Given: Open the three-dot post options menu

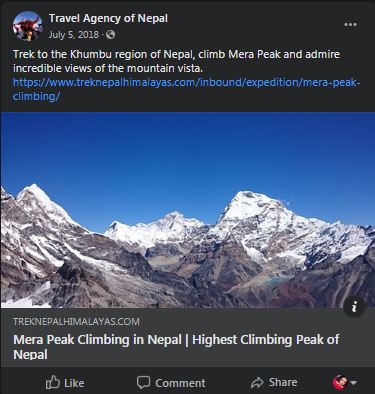Looking at the screenshot, I should coord(350,25).
